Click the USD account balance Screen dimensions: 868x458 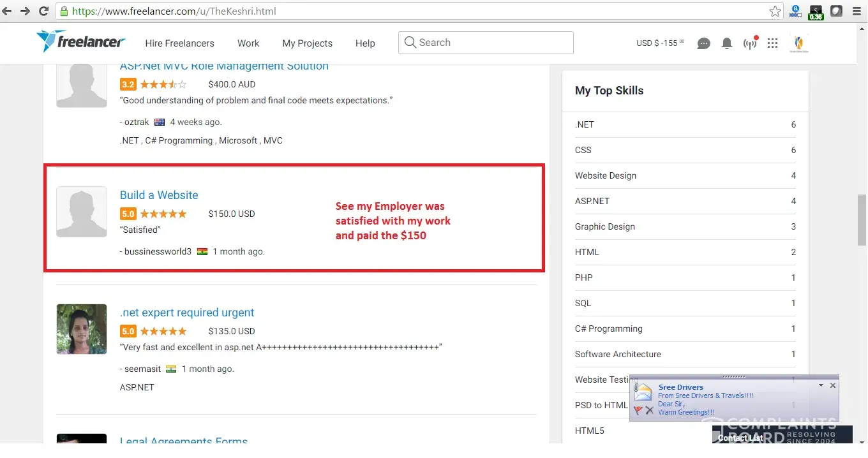point(660,43)
